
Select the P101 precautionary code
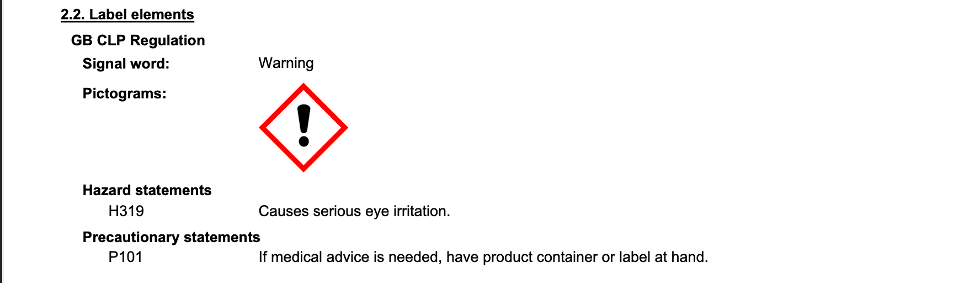[125, 257]
